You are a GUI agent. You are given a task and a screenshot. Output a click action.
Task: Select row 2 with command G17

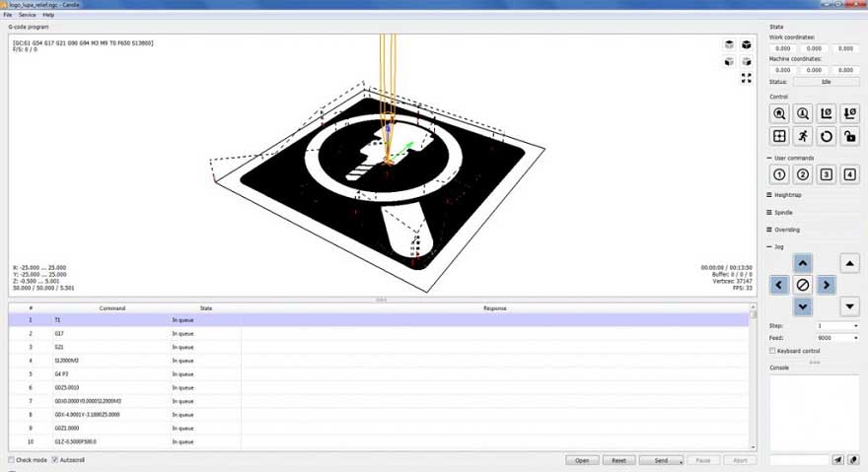tap(378, 334)
